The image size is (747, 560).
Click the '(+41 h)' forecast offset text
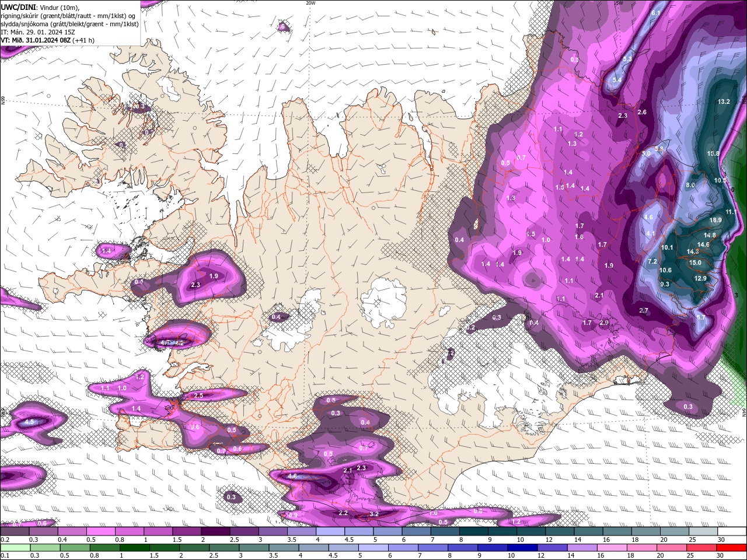click(84, 40)
